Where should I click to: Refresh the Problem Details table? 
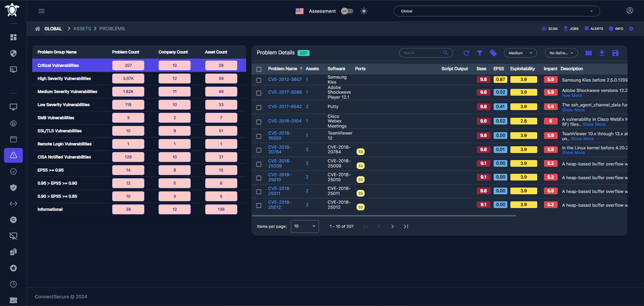click(x=466, y=53)
